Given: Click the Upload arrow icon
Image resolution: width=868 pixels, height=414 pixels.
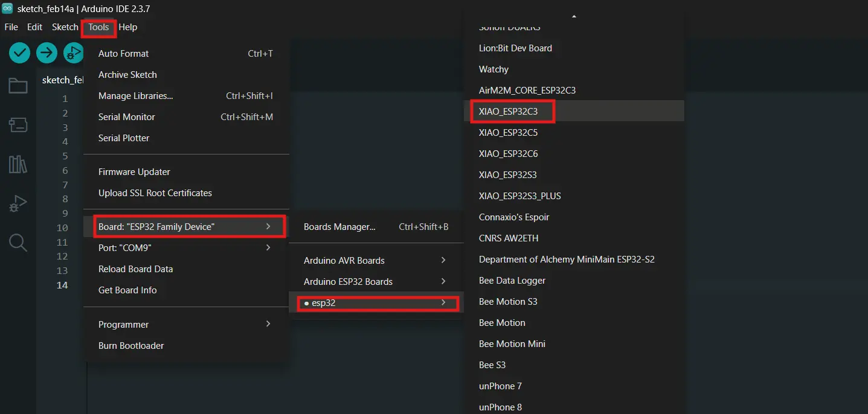Looking at the screenshot, I should tap(47, 53).
